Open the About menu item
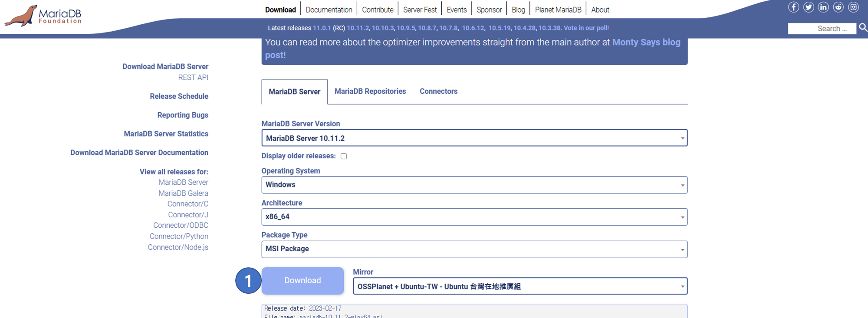868x318 pixels. pos(600,10)
